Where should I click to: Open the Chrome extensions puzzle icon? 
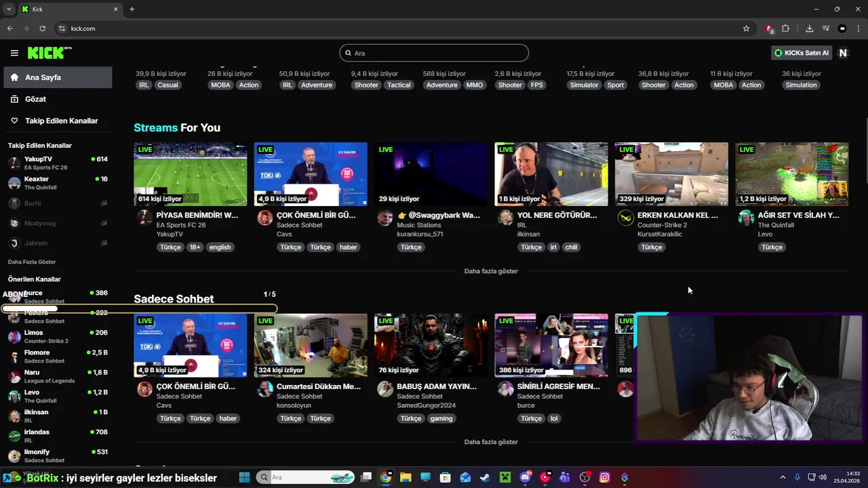(x=785, y=28)
